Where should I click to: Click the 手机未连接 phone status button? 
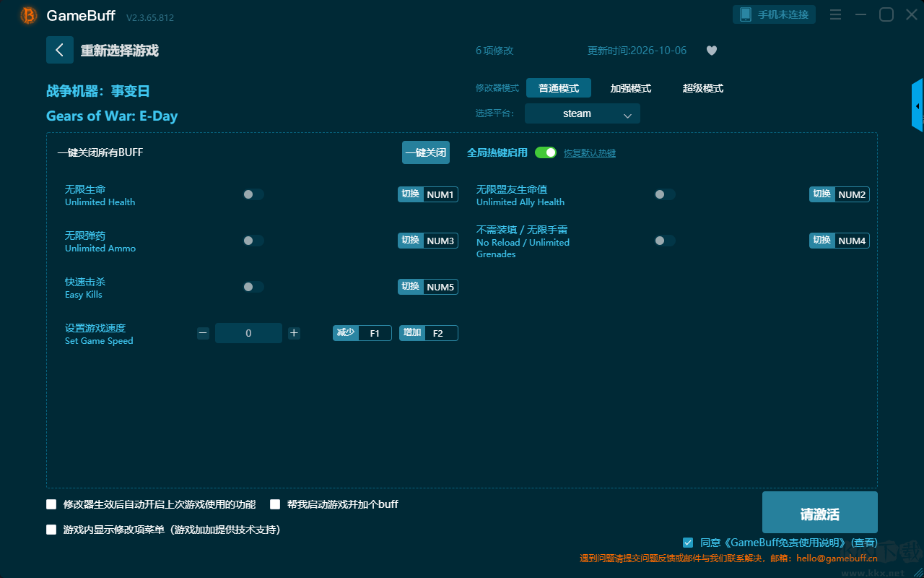[775, 14]
